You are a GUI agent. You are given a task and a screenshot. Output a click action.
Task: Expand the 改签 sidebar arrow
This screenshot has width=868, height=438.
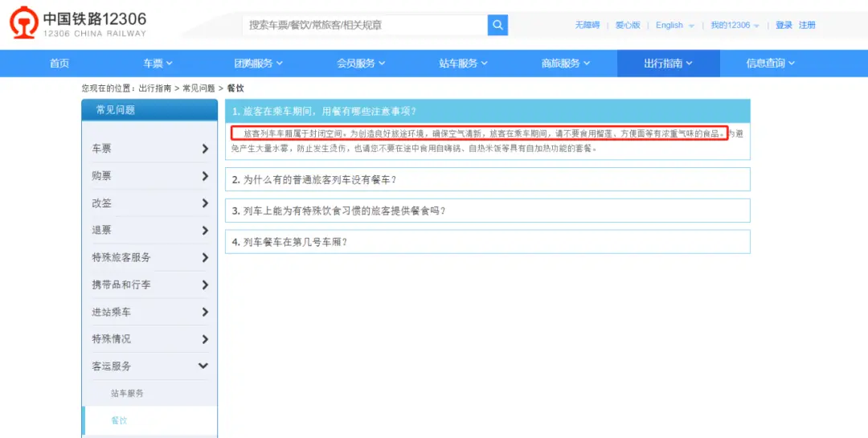click(x=205, y=203)
